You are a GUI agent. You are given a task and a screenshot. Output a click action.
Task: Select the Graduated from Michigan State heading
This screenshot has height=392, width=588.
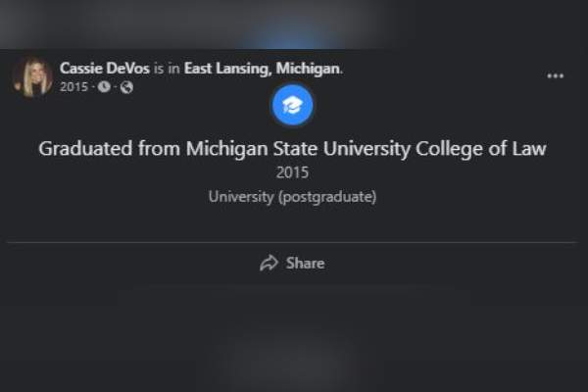tap(292, 149)
